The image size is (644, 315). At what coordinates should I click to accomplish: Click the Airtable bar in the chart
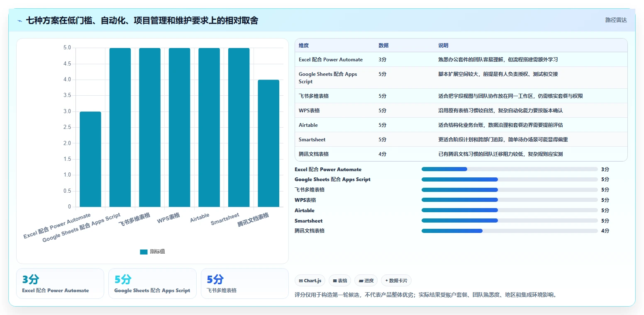click(x=209, y=127)
